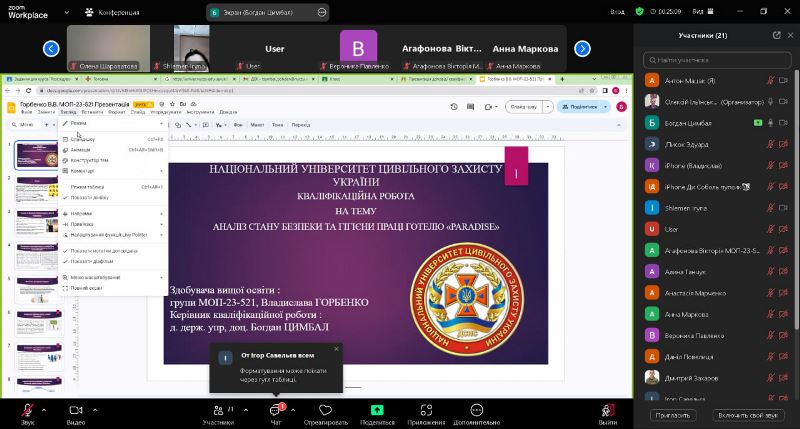The width and height of the screenshot is (800, 429).
Task: Expand video options arrow next to Видео
Action: [x=95, y=410]
